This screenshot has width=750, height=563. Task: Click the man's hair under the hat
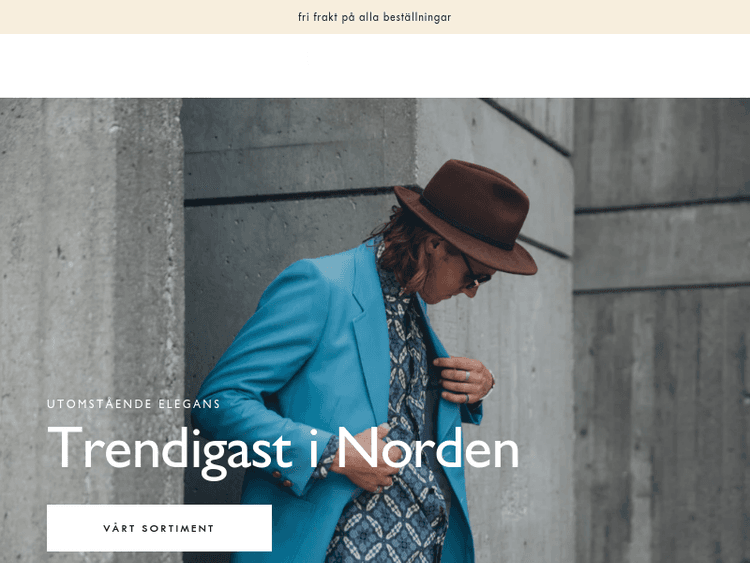pyautogui.click(x=402, y=251)
